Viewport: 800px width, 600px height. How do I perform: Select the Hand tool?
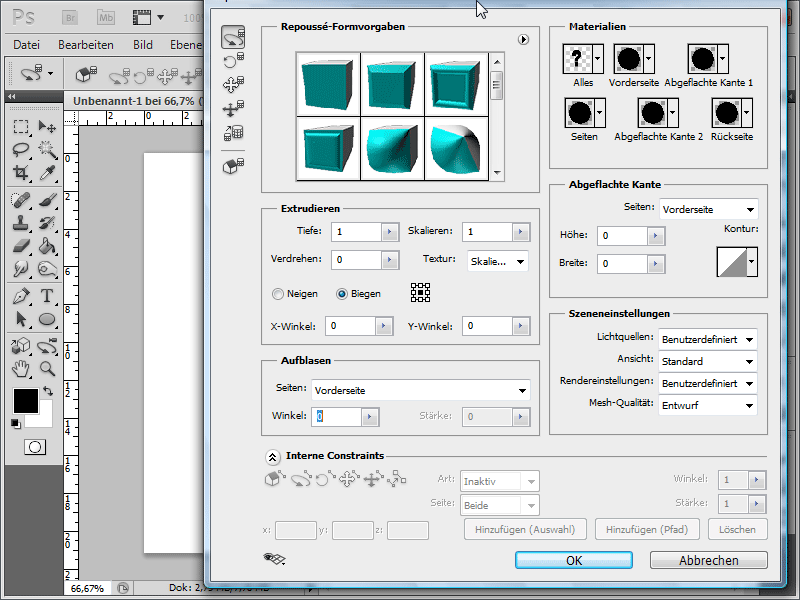tap(20, 368)
